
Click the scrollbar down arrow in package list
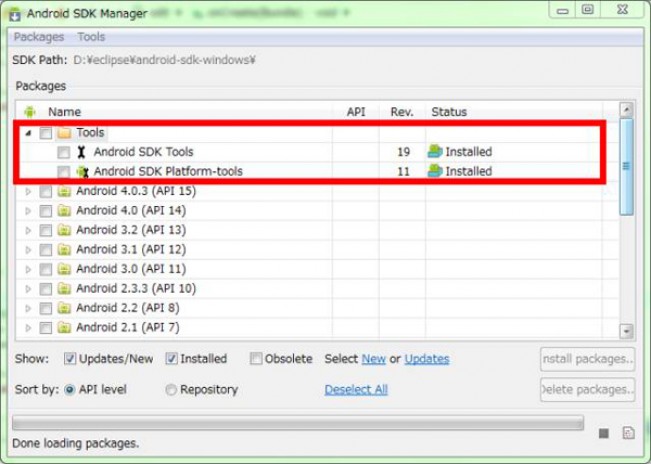[x=626, y=331]
